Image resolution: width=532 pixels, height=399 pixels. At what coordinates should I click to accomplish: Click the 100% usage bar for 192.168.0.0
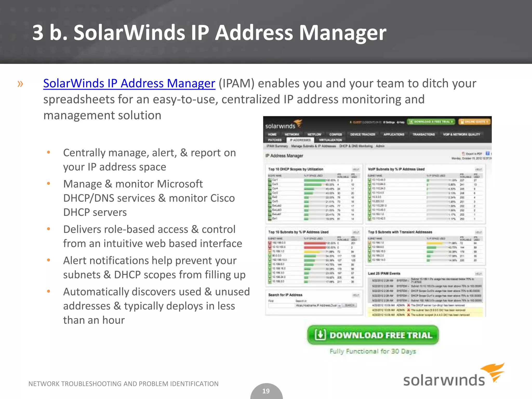click(315, 243)
